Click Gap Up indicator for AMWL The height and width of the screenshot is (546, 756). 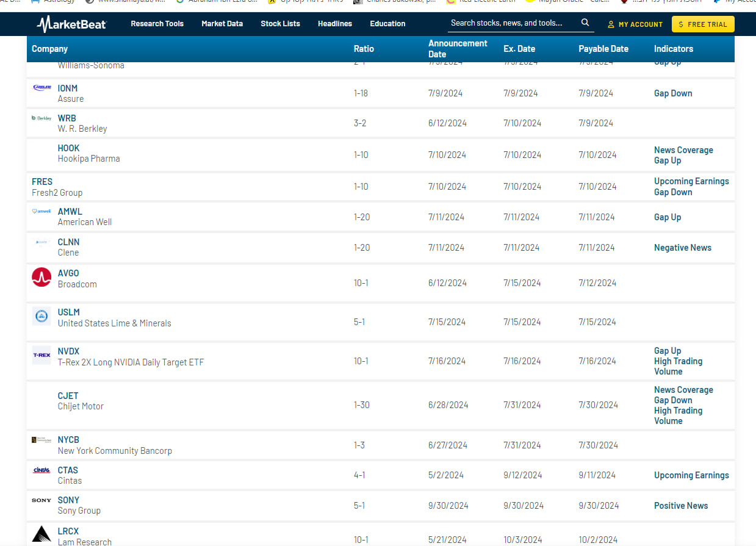(x=668, y=217)
